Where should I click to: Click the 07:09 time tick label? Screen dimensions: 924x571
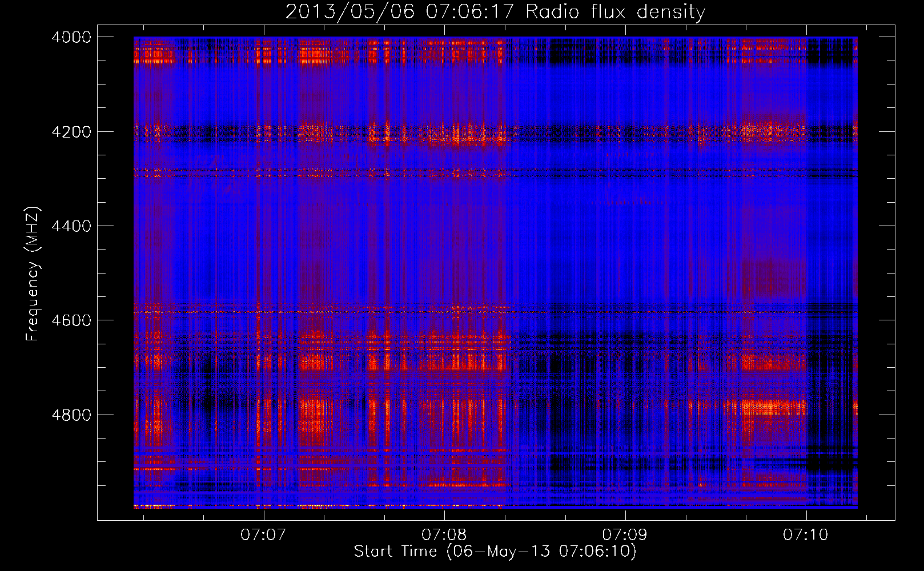click(x=625, y=534)
